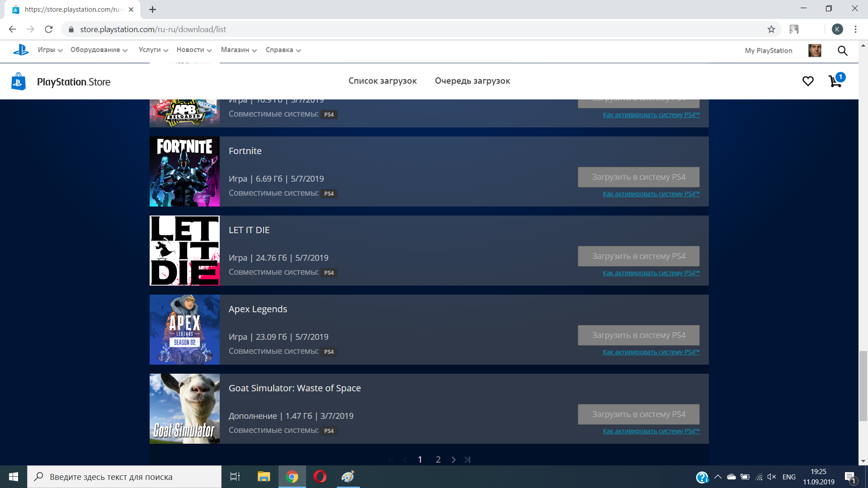This screenshot has height=488, width=868.
Task: Open PS4 activation link under Fortnite
Action: (x=651, y=194)
